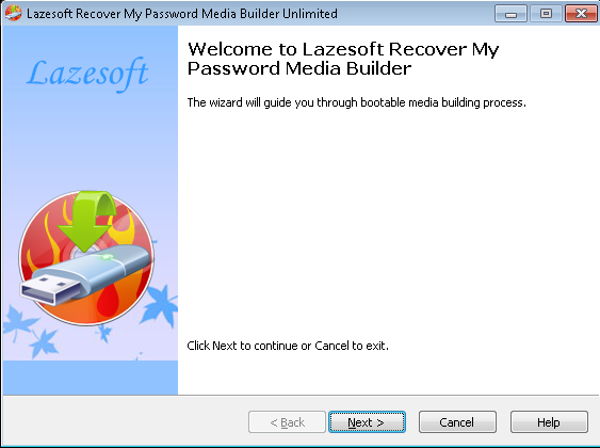Click the disabled Back button
Viewport: 600px width, 448px height.
tap(287, 422)
